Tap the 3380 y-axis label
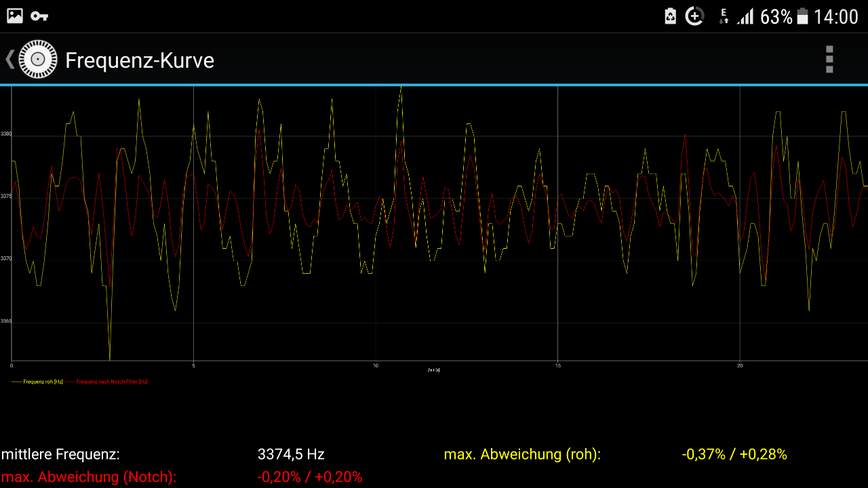 coord(6,134)
